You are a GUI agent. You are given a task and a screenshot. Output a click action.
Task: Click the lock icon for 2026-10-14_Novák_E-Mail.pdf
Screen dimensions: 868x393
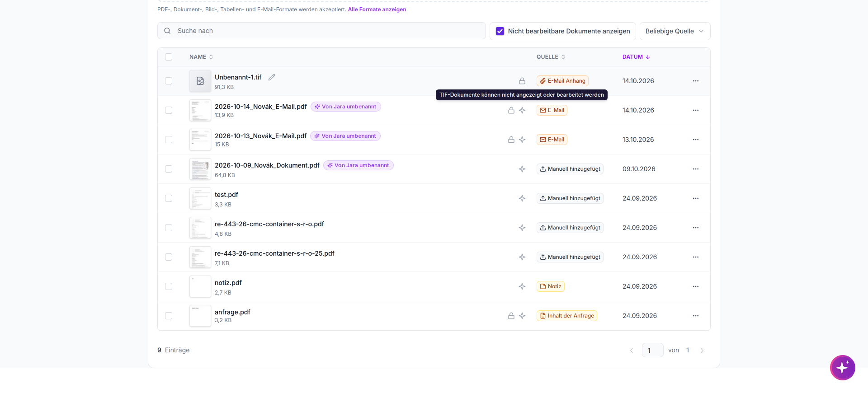pyautogui.click(x=511, y=110)
